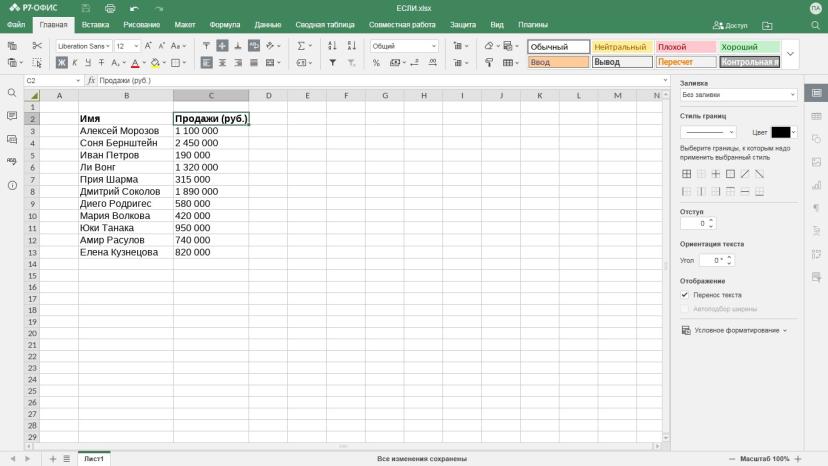Toggle the Перенос текста checkbox
The image size is (828, 466).
(685, 295)
